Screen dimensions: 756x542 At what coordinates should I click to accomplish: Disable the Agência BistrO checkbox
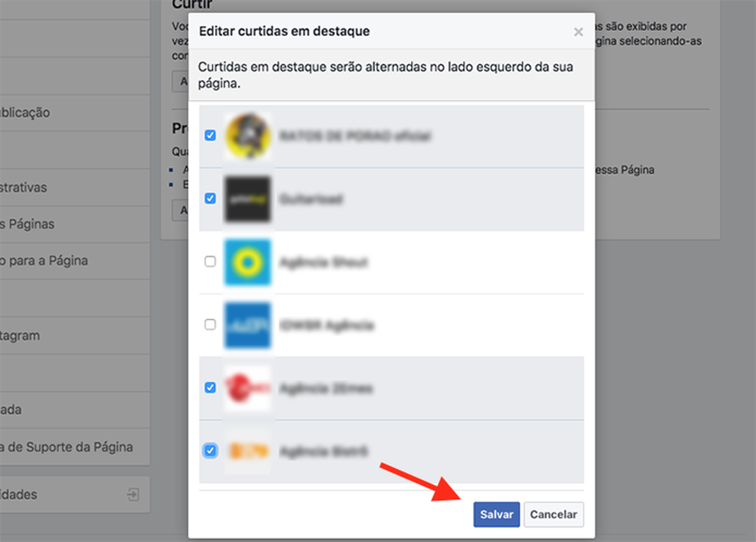[210, 451]
